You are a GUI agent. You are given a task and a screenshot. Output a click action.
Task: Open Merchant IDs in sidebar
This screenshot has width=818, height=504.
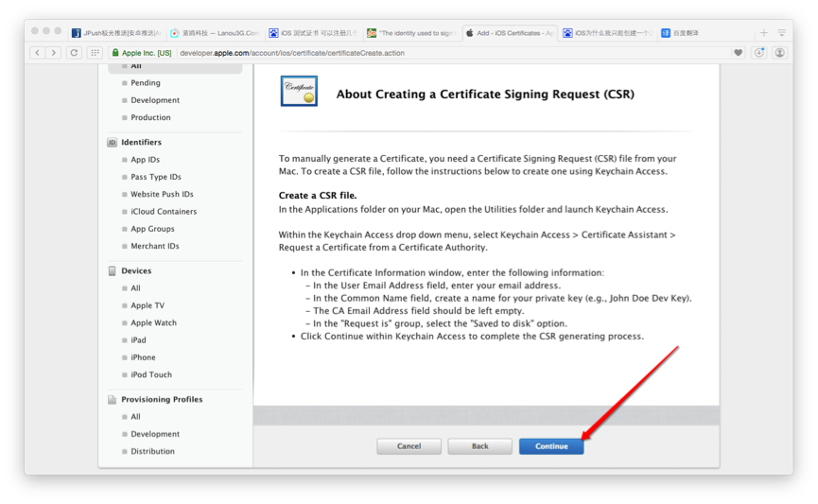[155, 246]
